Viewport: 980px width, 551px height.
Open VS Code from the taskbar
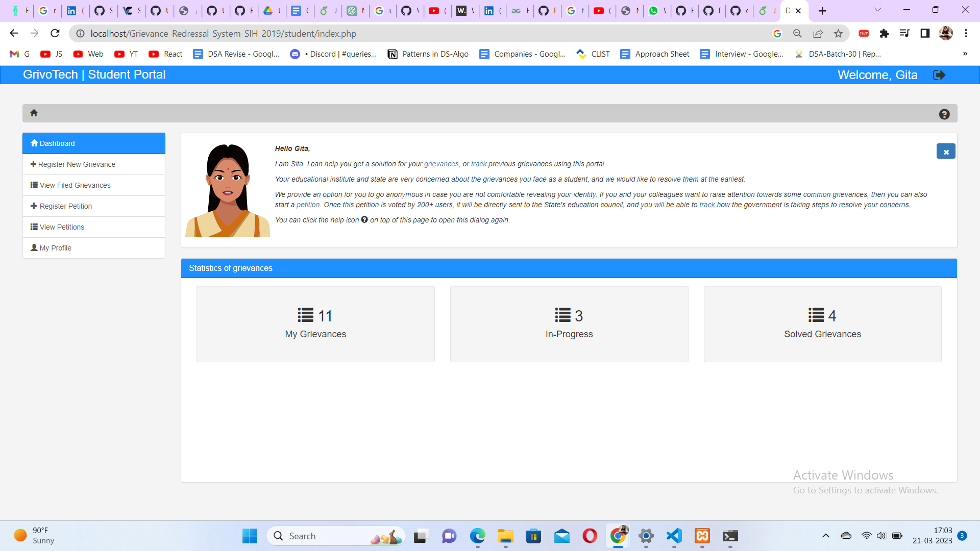[x=673, y=536]
